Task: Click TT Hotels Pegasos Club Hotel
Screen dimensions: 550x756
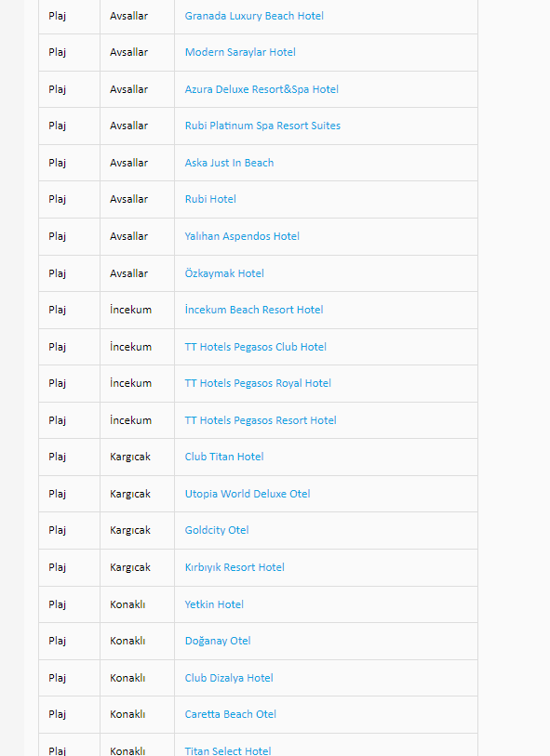Action: (255, 347)
